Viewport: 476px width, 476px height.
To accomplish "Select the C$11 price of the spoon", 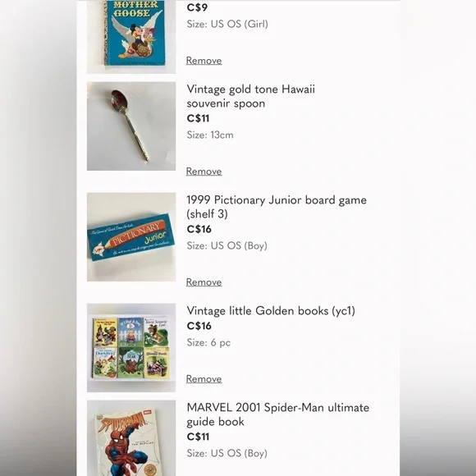I will point(199,118).
